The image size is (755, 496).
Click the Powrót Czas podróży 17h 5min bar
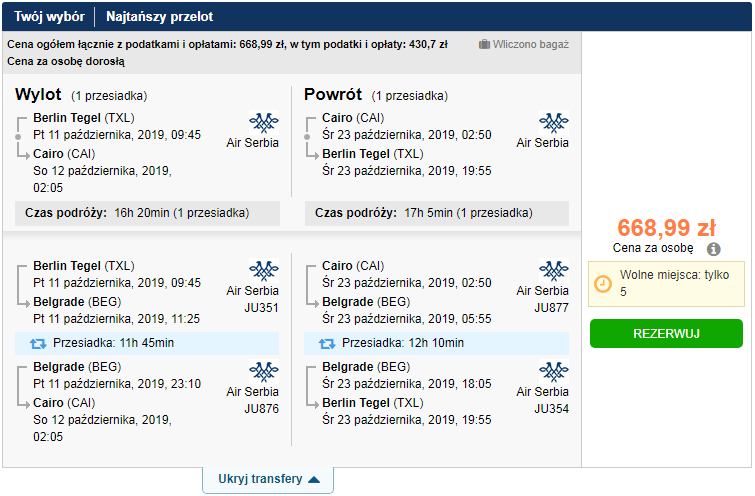tap(437, 213)
